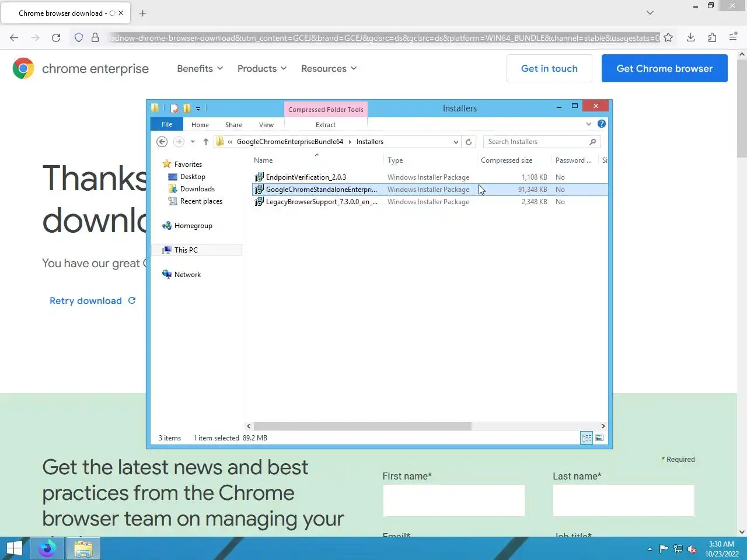Select Homegroup in navigation pane

click(x=193, y=226)
